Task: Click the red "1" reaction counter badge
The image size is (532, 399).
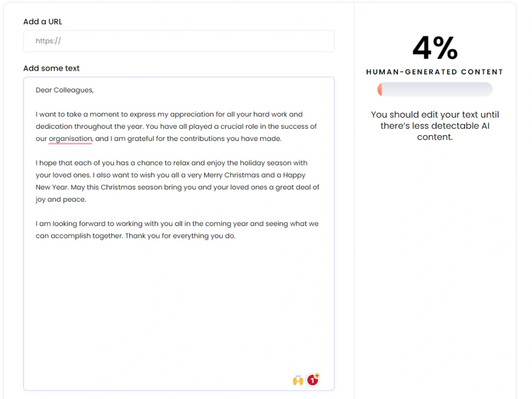Action: click(x=312, y=380)
